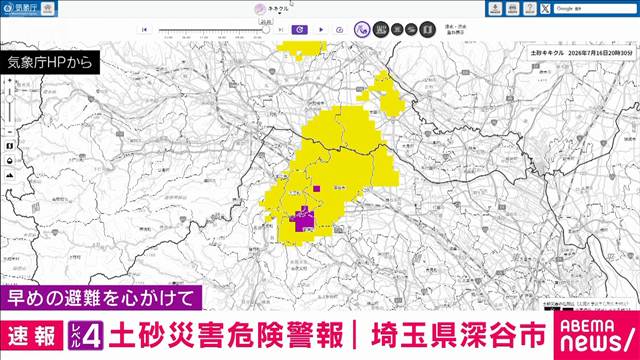The width and height of the screenshot is (640, 360).
Task: Toggle the flood inundation overlay text option
Action: [x=456, y=29]
